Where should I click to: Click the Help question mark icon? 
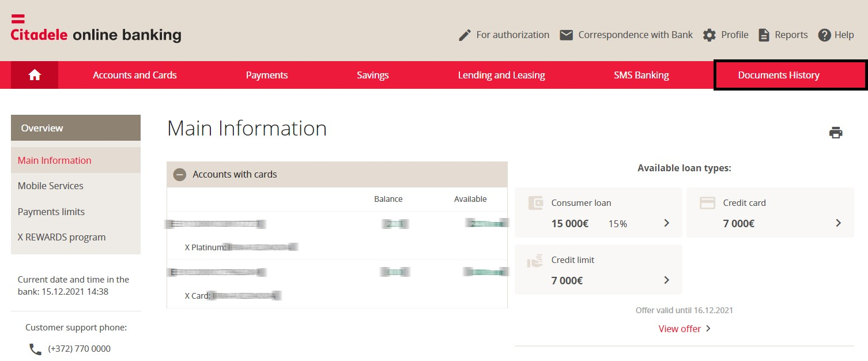pyautogui.click(x=825, y=35)
